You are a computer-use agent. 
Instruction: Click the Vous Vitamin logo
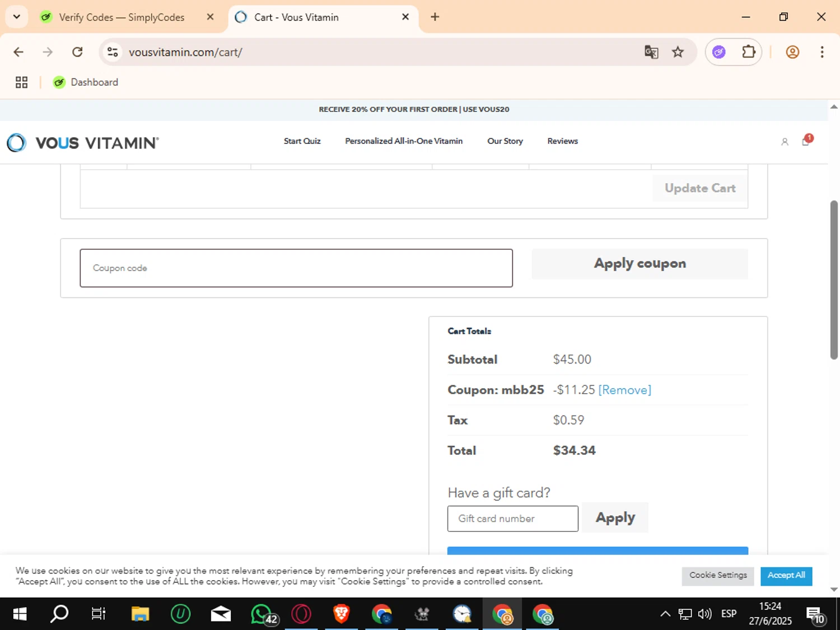[x=83, y=143]
